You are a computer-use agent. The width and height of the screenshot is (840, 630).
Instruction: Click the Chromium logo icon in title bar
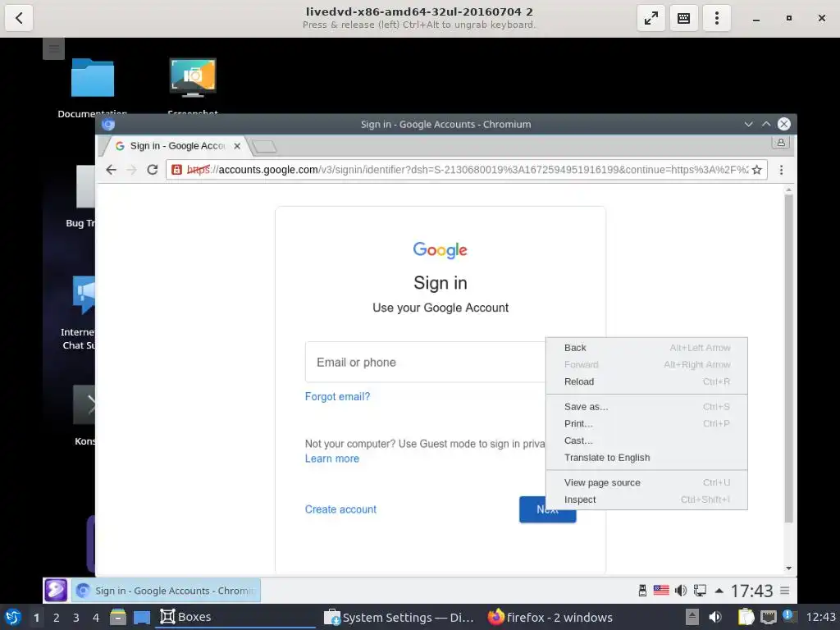[x=108, y=125]
